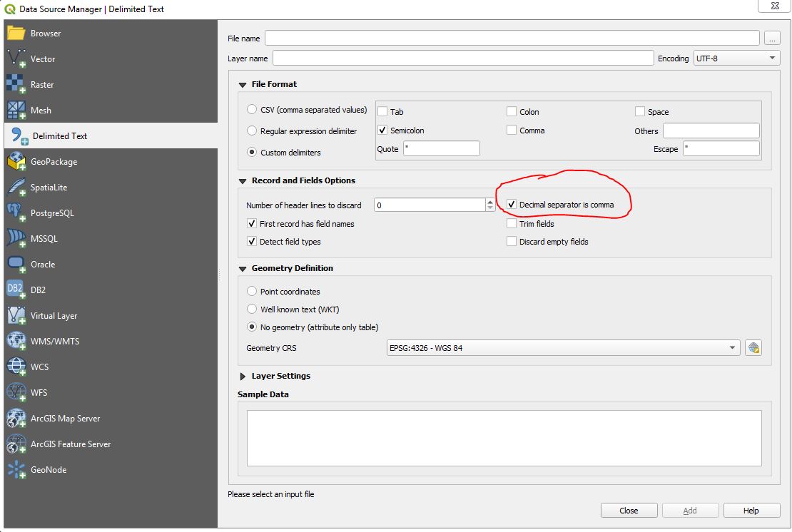Select Regular expression delimiter option
The width and height of the screenshot is (792, 532).
[x=252, y=131]
